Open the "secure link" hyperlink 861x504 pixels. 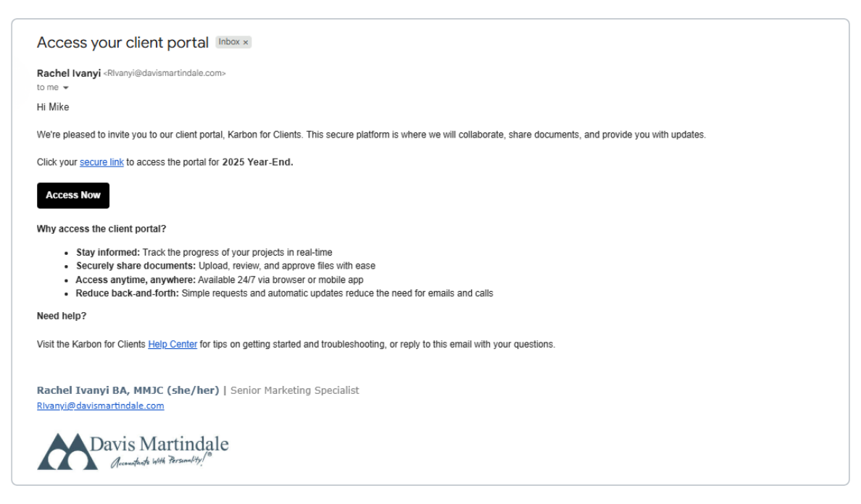pos(101,162)
